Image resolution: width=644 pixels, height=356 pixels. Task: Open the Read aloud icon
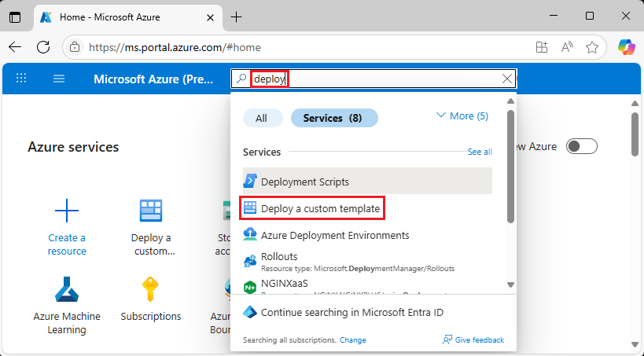point(567,47)
